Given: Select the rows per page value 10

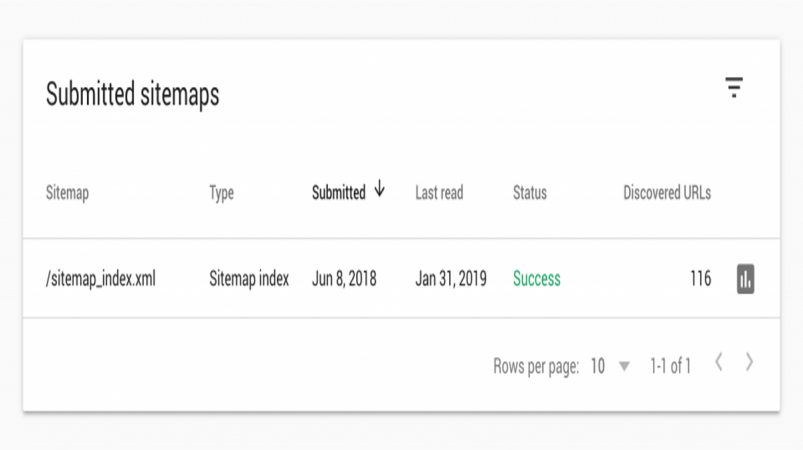Looking at the screenshot, I should click(x=598, y=367).
